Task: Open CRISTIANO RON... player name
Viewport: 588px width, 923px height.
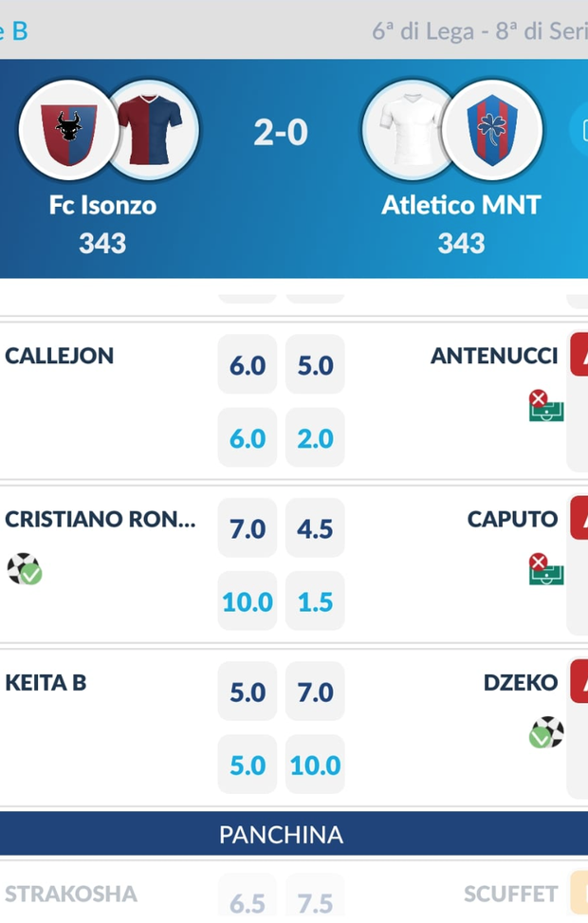Action: tap(101, 519)
